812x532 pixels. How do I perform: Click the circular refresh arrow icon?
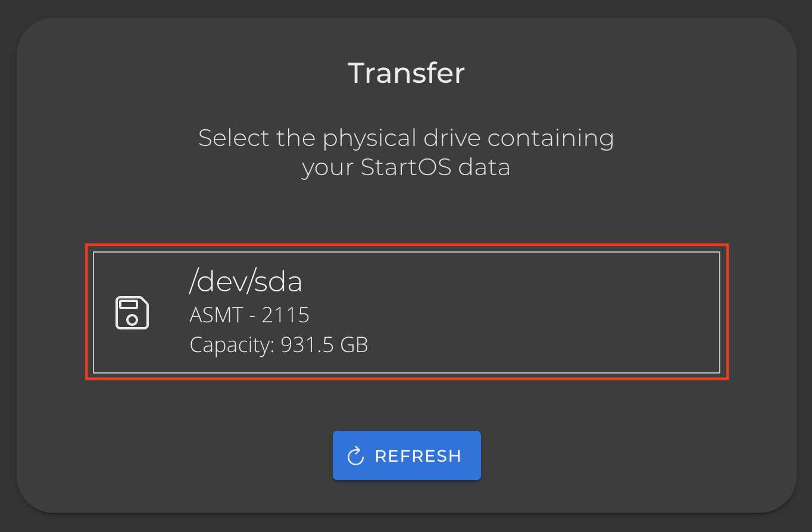[355, 456]
